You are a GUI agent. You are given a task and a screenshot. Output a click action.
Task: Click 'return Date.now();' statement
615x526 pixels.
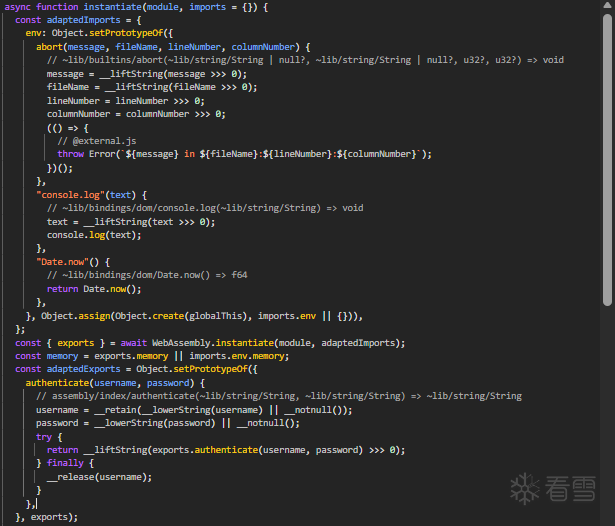click(94, 289)
